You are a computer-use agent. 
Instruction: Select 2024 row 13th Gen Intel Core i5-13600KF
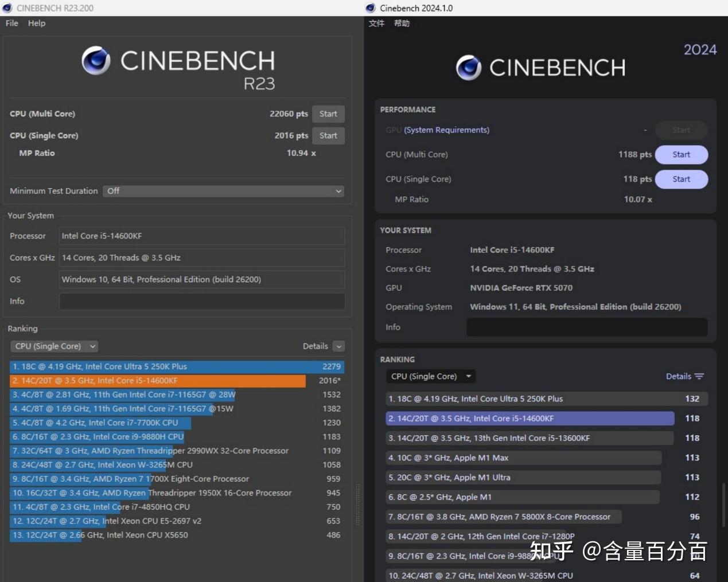tap(547, 438)
